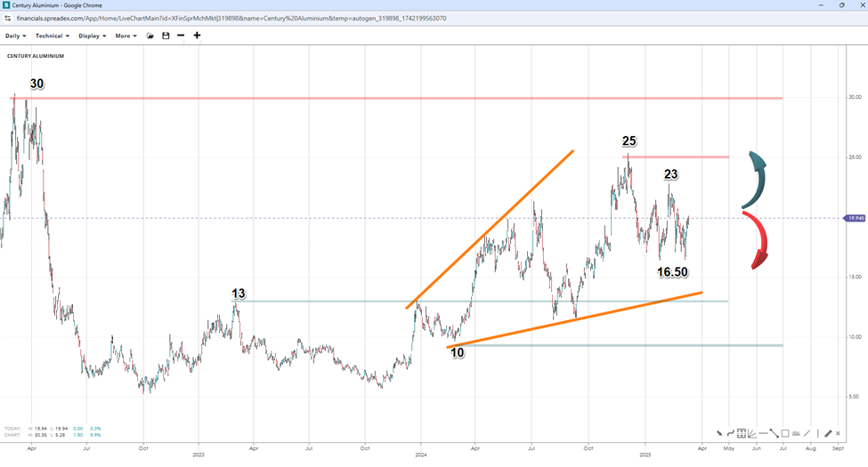Choose the horizontal line tool
868x467 pixels.
(x=764, y=433)
